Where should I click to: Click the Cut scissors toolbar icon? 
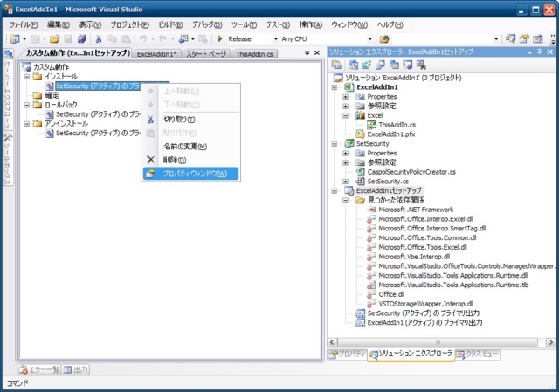pyautogui.click(x=99, y=38)
